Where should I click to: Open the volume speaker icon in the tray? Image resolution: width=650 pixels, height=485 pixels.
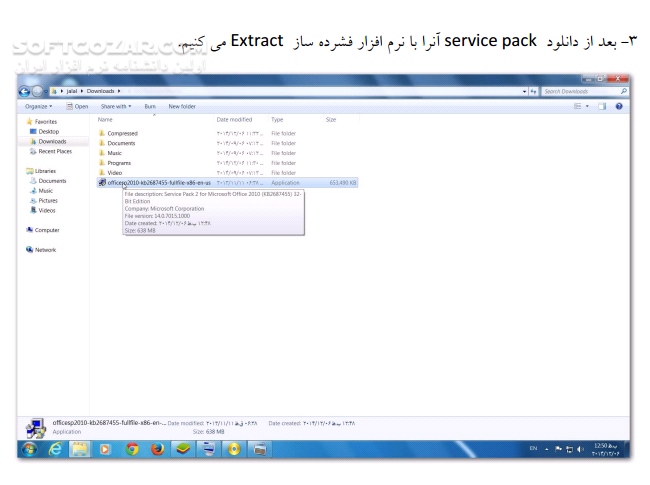pos(580,449)
